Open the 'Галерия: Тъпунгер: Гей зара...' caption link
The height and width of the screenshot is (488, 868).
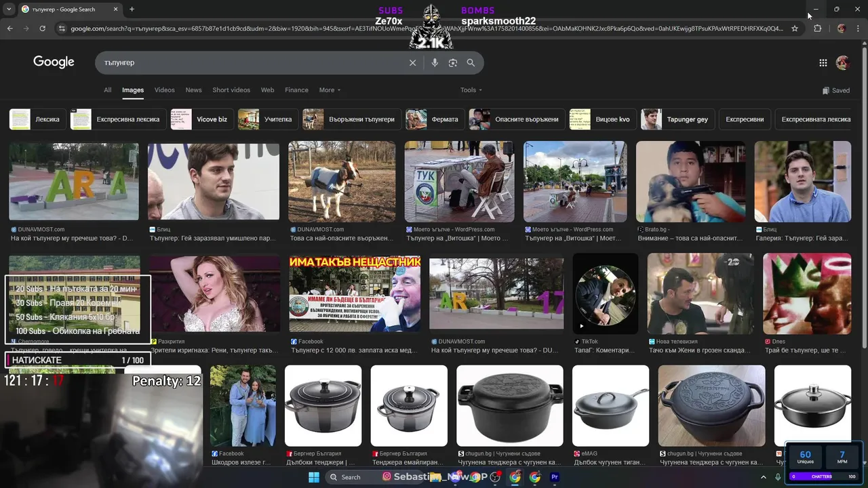point(802,239)
